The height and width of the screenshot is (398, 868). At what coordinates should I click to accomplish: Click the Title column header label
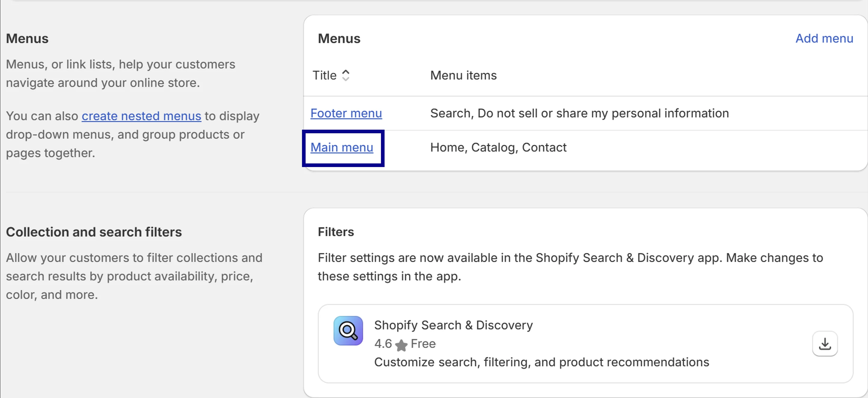(325, 75)
